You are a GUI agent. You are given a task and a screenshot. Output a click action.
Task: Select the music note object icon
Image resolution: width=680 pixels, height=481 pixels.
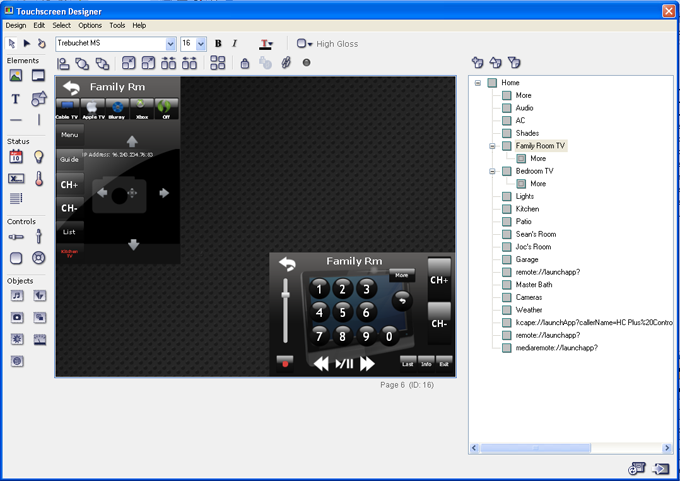[16, 296]
